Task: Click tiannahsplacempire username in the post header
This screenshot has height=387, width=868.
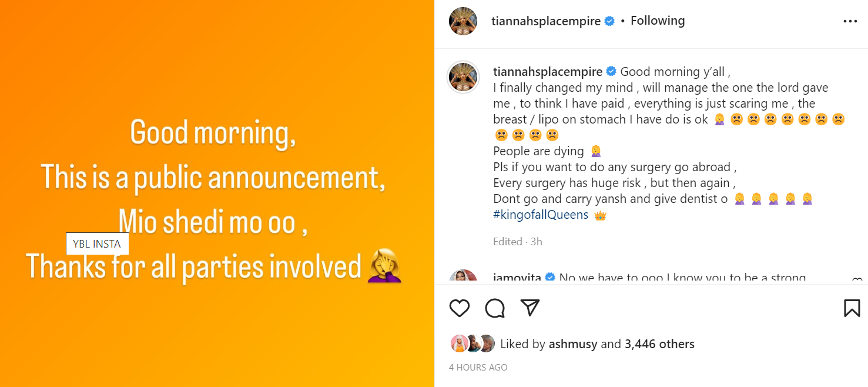Action: tap(546, 21)
